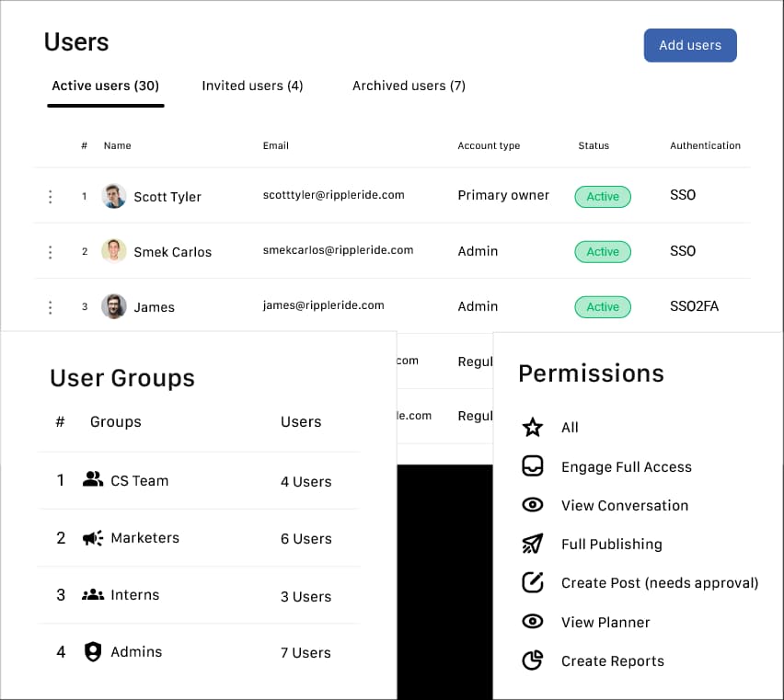Toggle Smek Carlos's Active status badge

[x=602, y=251]
